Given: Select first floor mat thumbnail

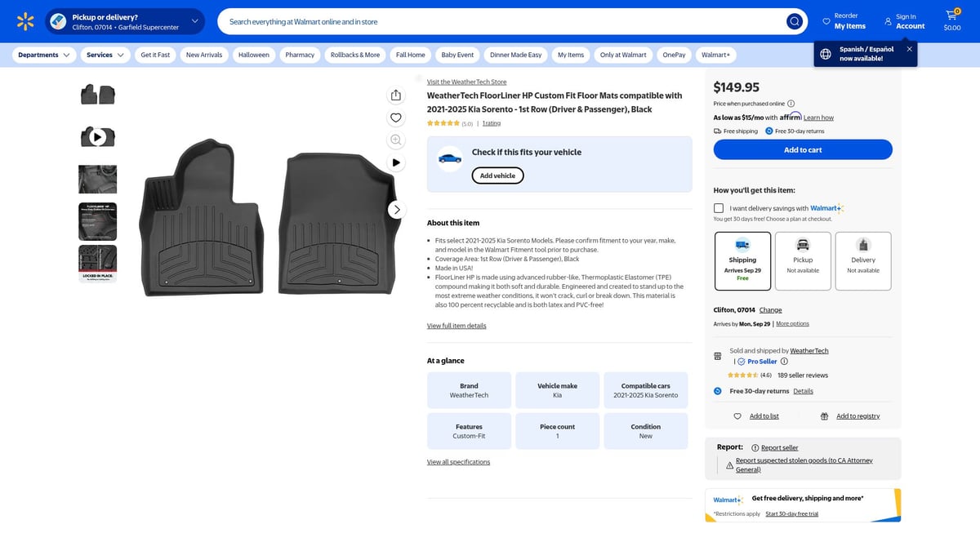Looking at the screenshot, I should 97,95.
